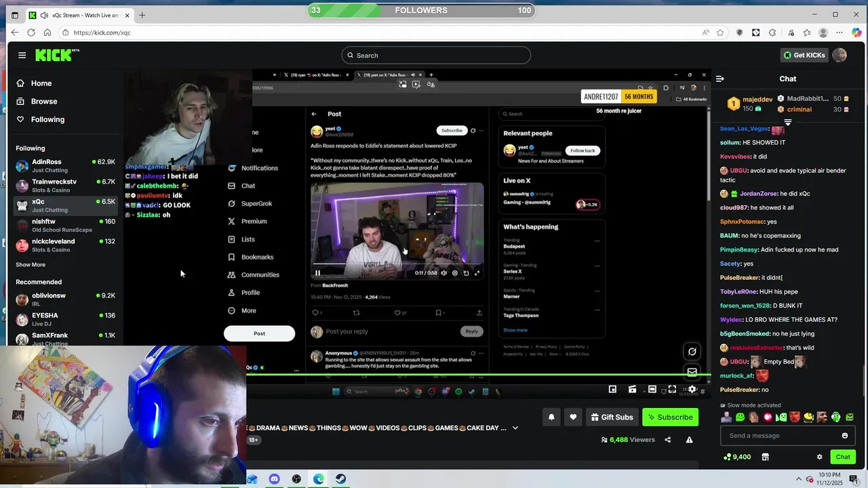This screenshot has height=488, width=868.
Task: Open recommended channel EYESHA
Action: tap(65, 319)
